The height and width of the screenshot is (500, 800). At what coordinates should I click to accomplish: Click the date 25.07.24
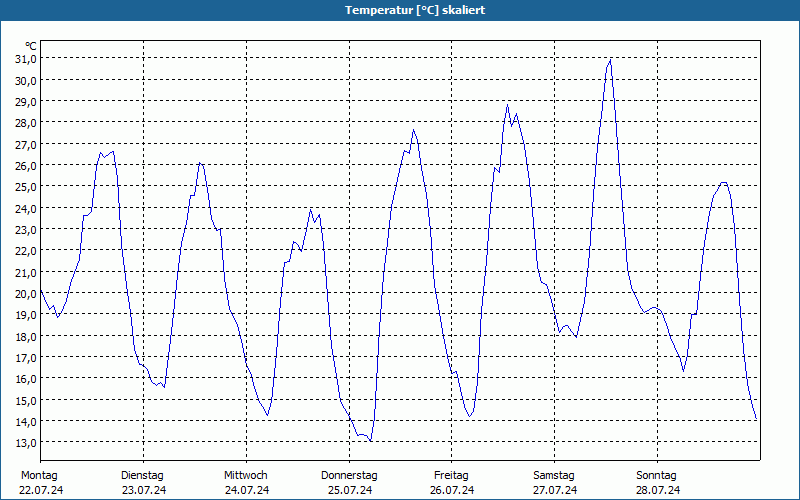(x=350, y=490)
